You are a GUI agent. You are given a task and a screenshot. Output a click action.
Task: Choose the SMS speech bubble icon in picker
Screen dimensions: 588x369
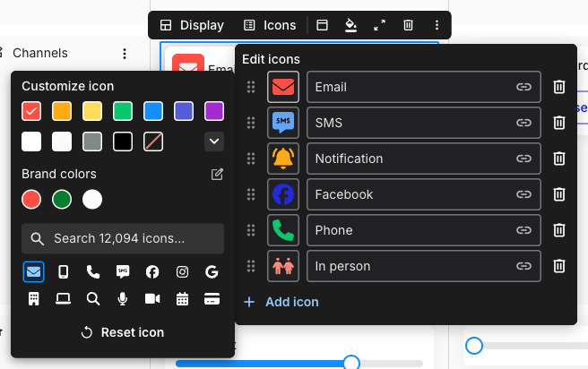point(123,271)
